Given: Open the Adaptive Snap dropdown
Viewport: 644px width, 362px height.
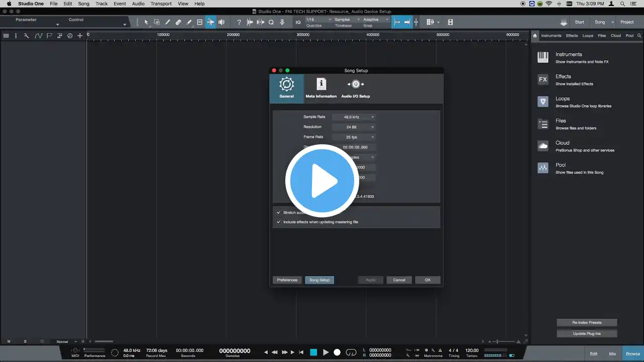Looking at the screenshot, I should tap(375, 20).
